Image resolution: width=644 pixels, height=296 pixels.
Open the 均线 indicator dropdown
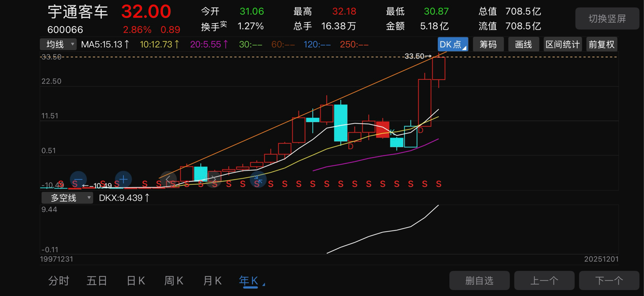[58, 44]
